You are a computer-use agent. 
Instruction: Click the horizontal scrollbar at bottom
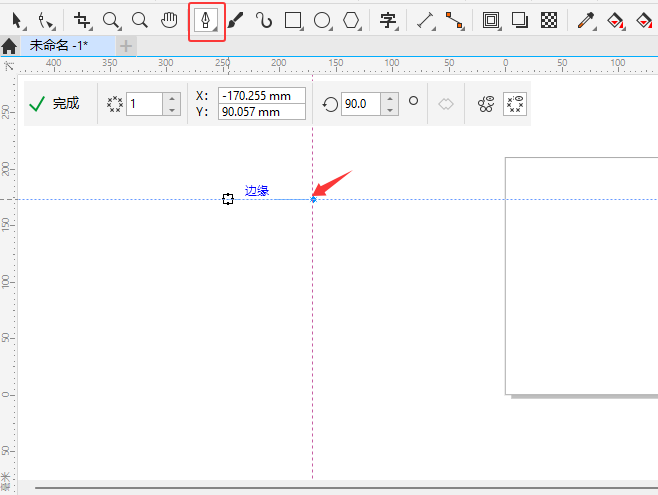(346, 488)
